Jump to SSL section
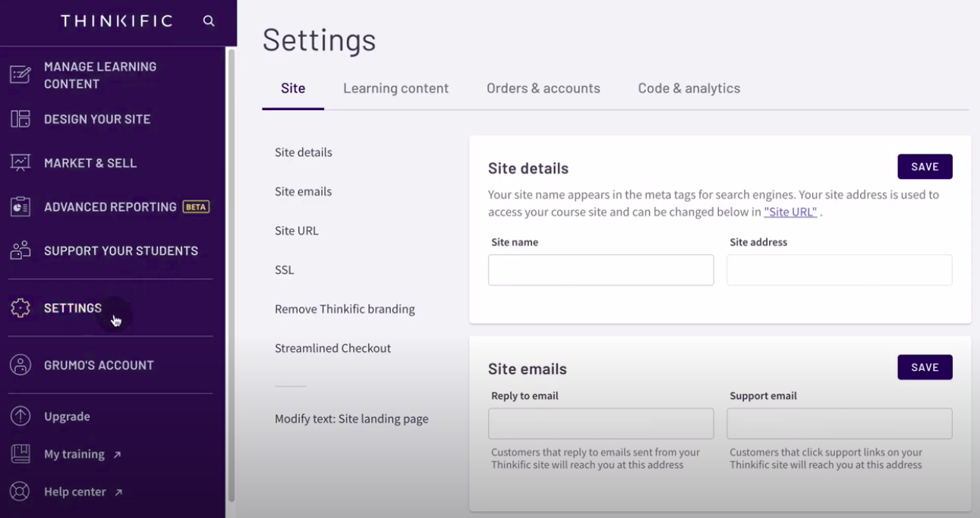980x518 pixels. pyautogui.click(x=284, y=270)
